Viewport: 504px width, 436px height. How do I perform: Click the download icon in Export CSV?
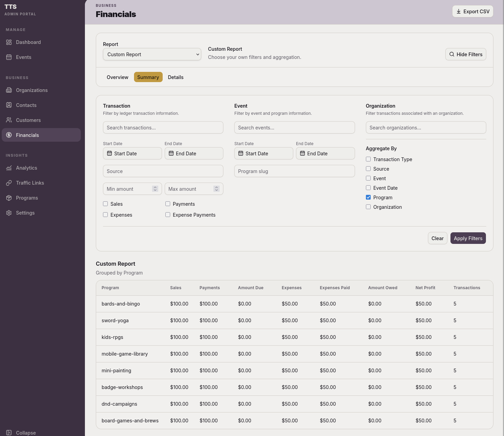(459, 12)
